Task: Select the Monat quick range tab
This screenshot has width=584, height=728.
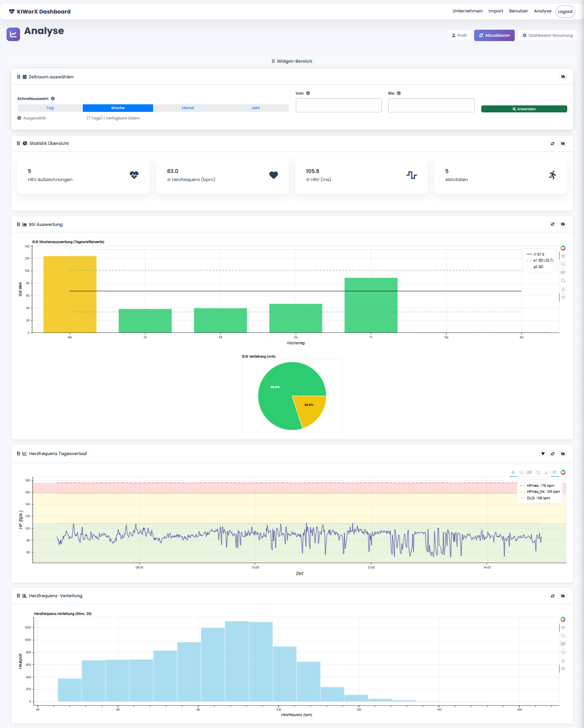Action: (188, 108)
